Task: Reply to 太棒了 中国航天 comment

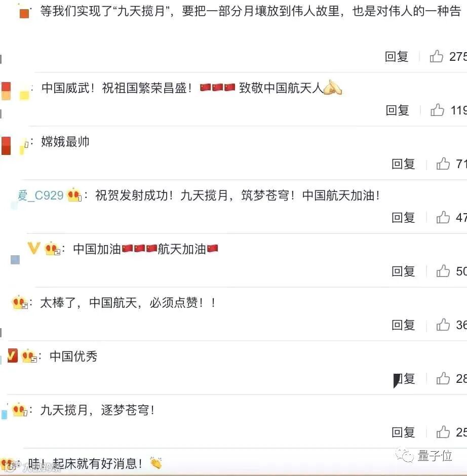Action: 403,325
